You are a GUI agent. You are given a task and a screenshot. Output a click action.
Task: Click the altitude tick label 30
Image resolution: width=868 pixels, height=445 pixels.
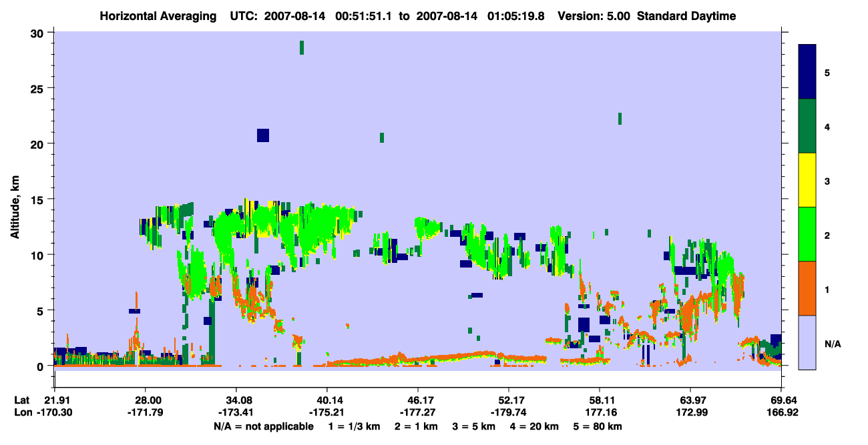pos(39,33)
